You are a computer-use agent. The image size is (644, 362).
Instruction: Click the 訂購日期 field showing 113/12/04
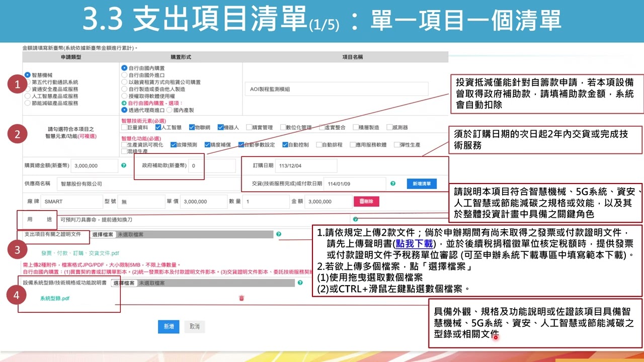306,165
